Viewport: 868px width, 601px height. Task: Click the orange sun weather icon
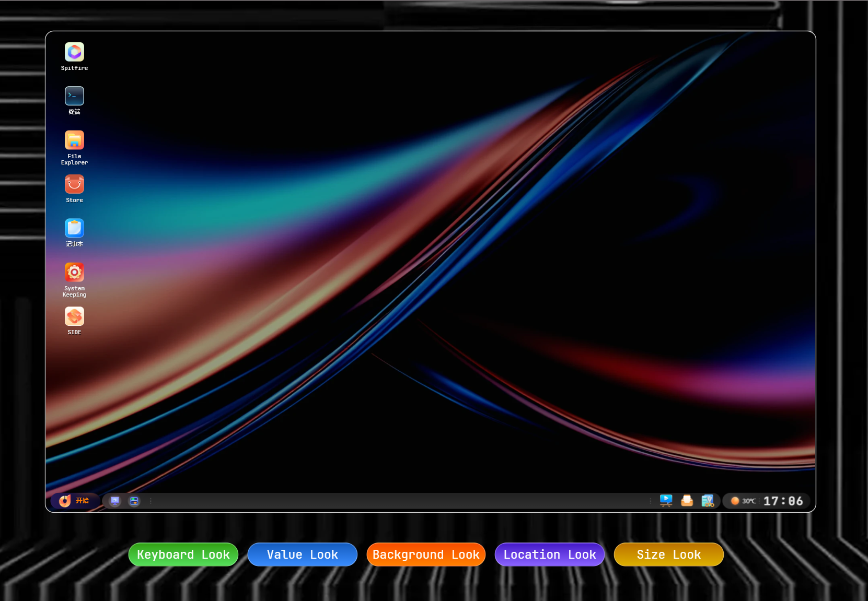(735, 501)
